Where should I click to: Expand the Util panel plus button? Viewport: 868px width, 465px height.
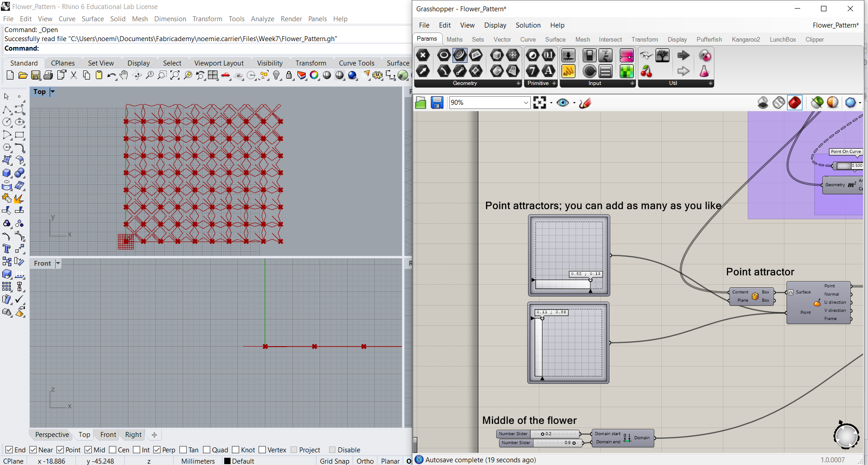[710, 83]
